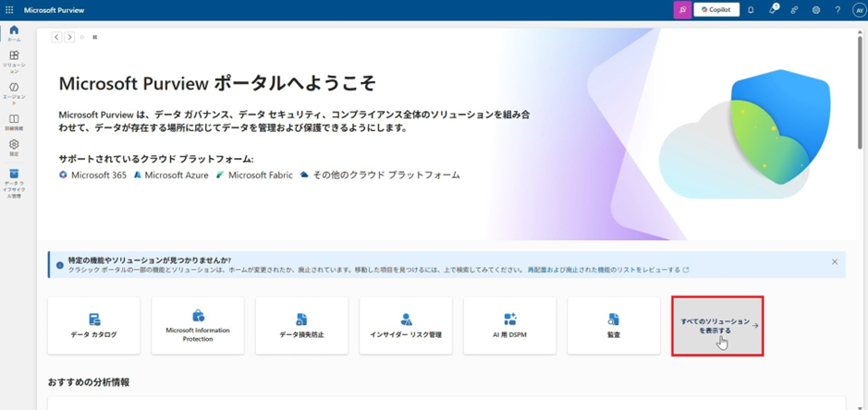
Task: Open the icon with a notification badge
Action: coord(773,9)
